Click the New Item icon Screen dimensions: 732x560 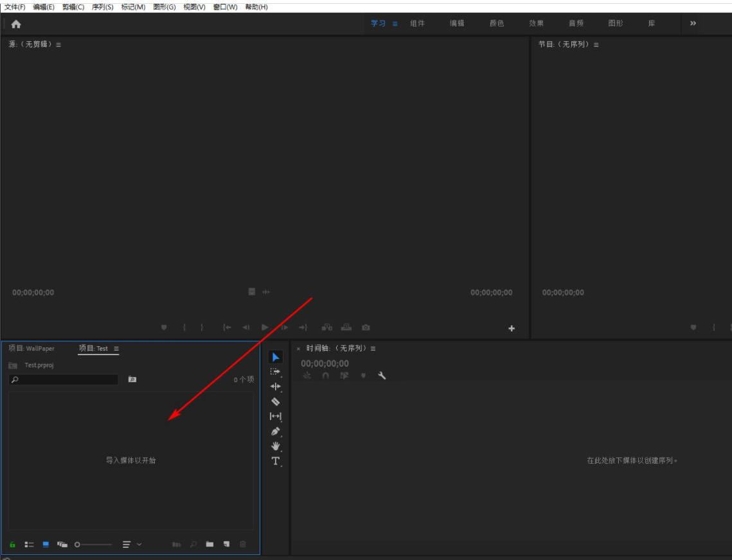click(226, 544)
